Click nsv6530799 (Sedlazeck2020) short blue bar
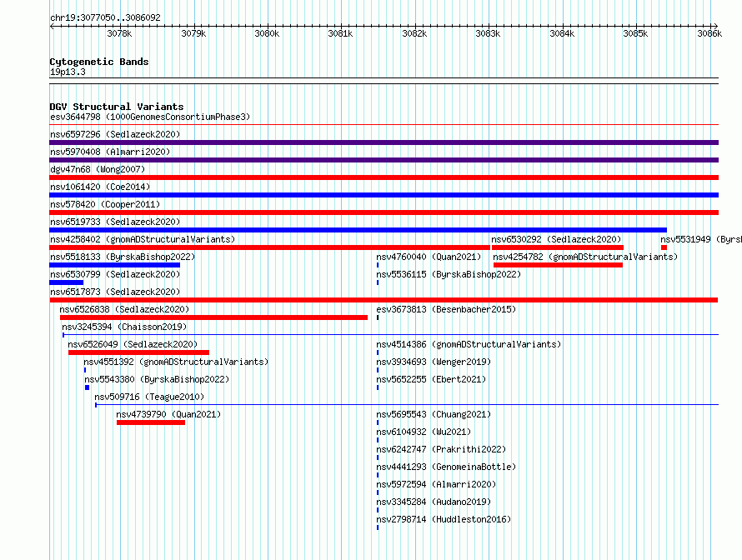The image size is (742, 560). pyautogui.click(x=66, y=282)
